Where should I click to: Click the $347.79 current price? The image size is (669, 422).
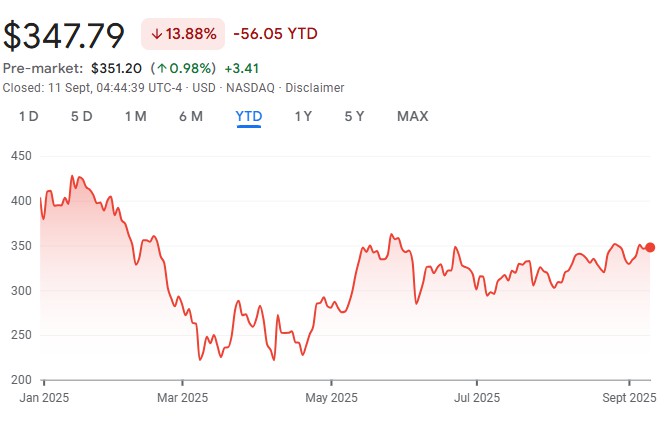64,36
